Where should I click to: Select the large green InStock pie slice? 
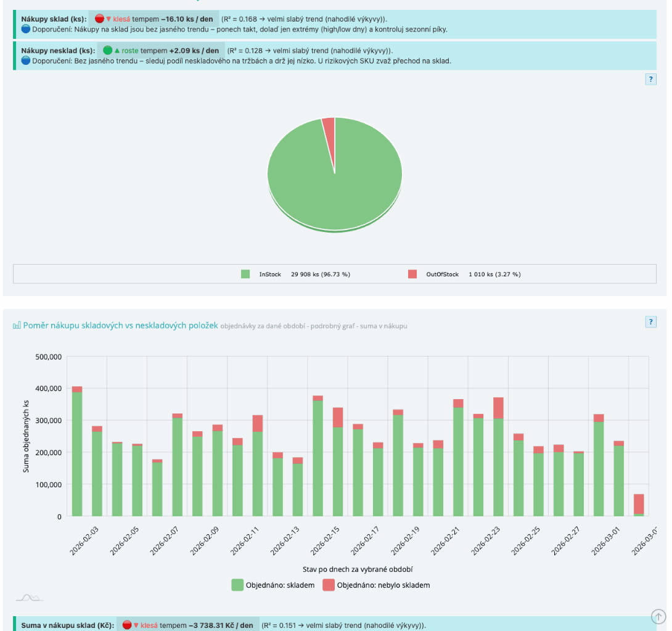[335, 185]
